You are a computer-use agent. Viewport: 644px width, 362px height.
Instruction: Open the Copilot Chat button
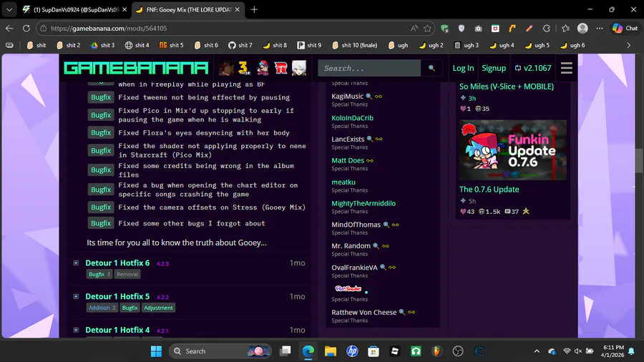coord(625,29)
